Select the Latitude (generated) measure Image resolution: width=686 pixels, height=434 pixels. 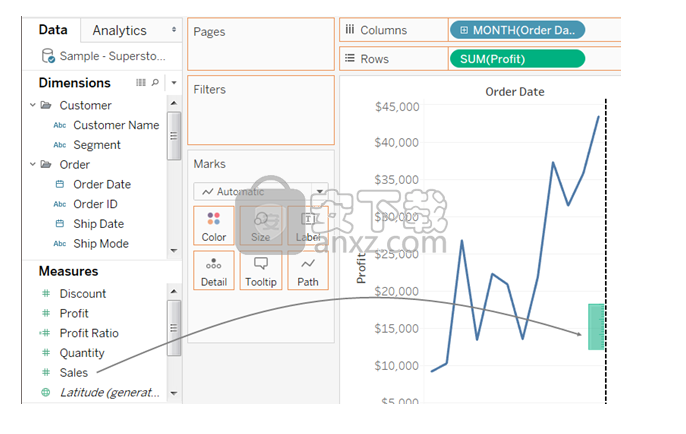click(109, 392)
